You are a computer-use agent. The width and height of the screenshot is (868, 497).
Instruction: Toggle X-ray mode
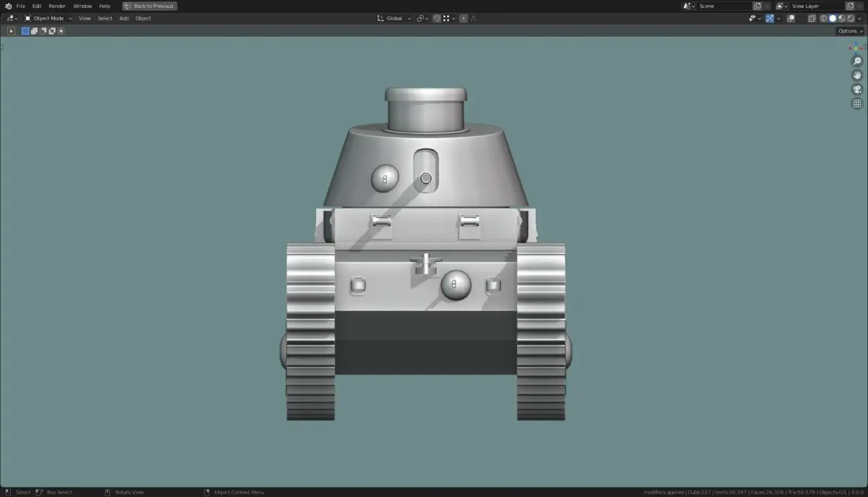tap(812, 18)
